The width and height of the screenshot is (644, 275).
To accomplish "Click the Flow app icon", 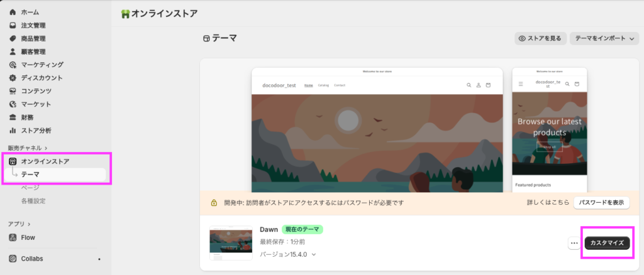I will 13,237.
